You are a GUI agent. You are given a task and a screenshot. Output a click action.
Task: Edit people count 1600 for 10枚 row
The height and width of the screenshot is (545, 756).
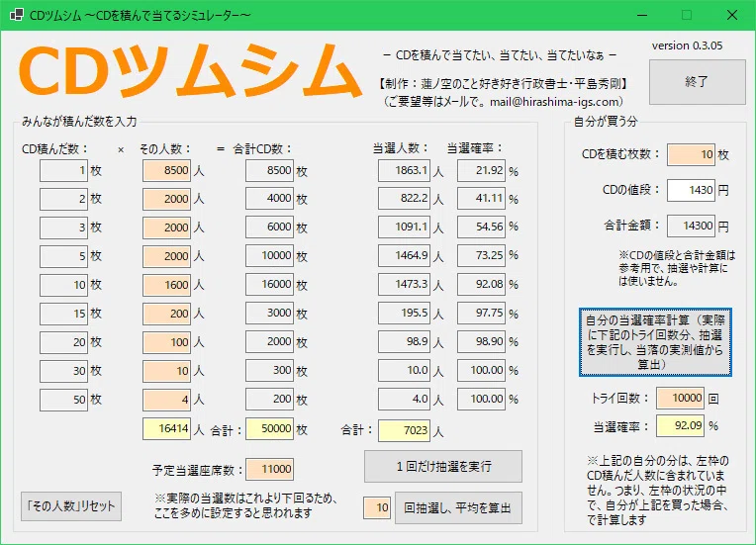[x=166, y=285]
